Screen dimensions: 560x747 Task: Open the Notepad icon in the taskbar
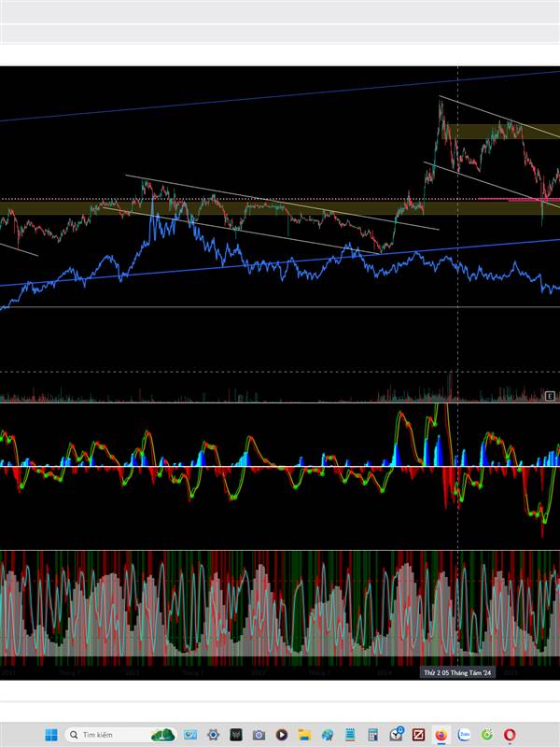tap(350, 735)
